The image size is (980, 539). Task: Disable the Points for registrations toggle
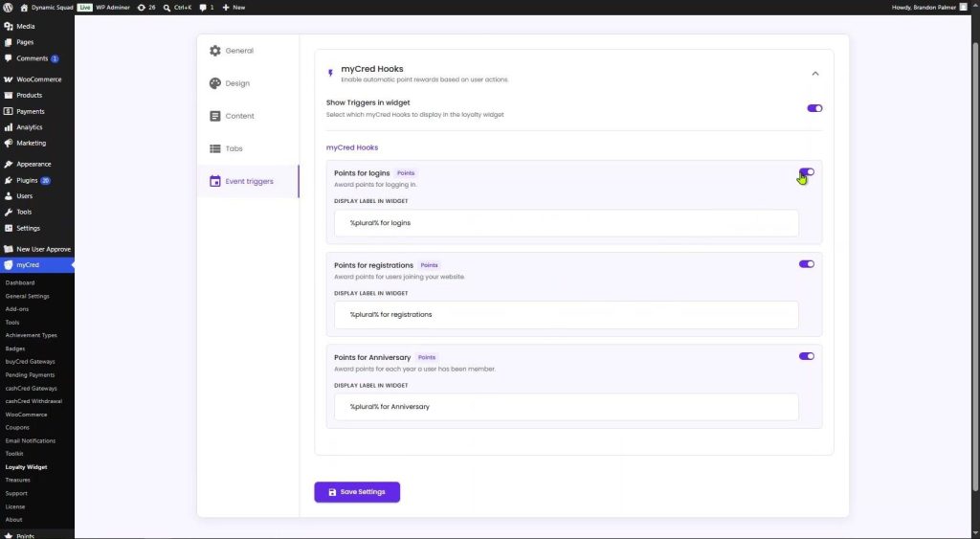(x=806, y=264)
